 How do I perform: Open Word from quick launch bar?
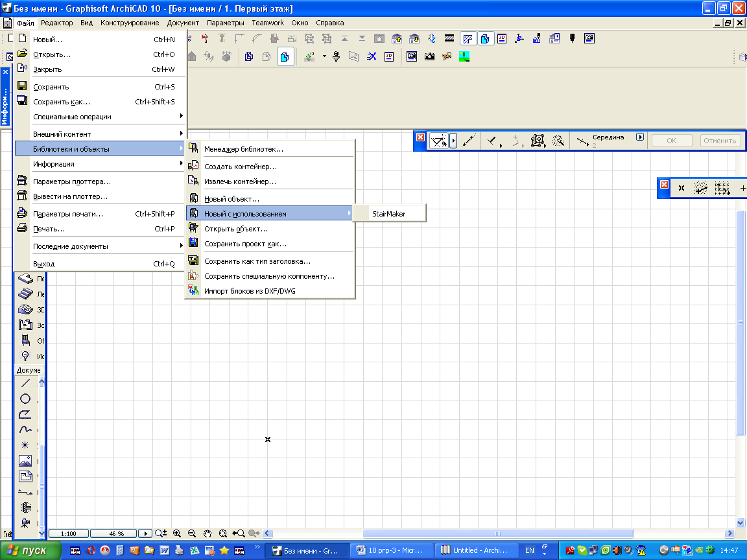coord(164,550)
